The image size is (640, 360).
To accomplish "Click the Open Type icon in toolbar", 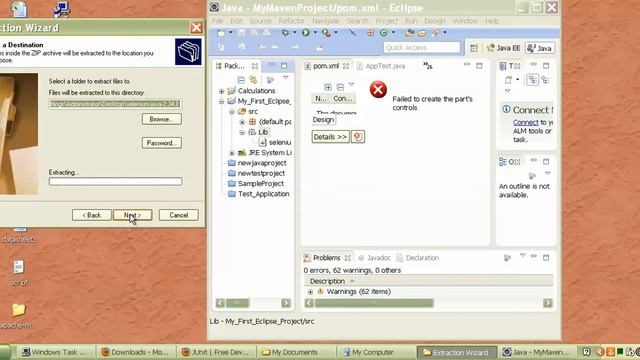I will tap(409, 33).
